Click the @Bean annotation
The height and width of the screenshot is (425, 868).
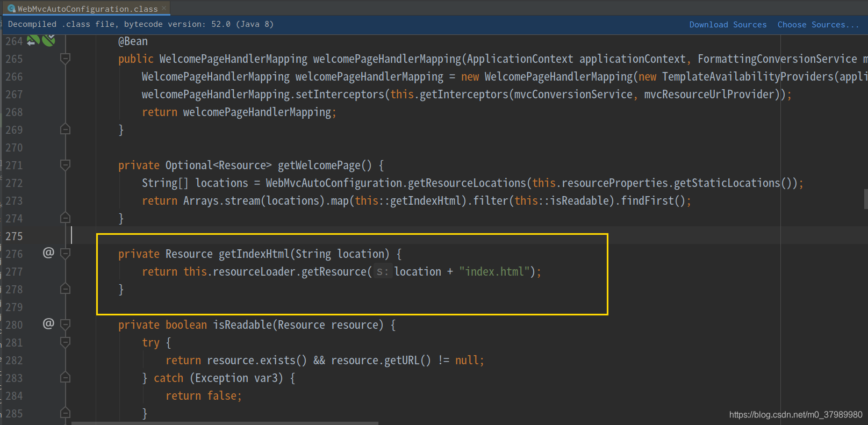pyautogui.click(x=133, y=41)
